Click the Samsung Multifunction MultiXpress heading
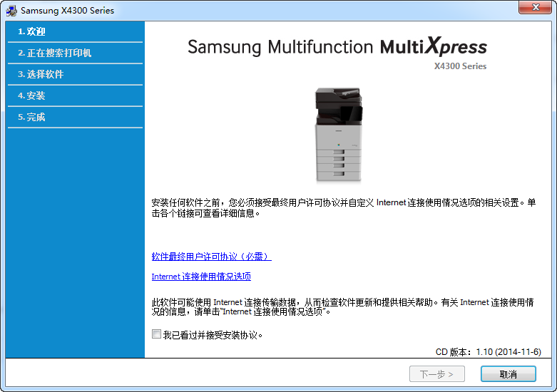The image size is (557, 392). pos(337,46)
